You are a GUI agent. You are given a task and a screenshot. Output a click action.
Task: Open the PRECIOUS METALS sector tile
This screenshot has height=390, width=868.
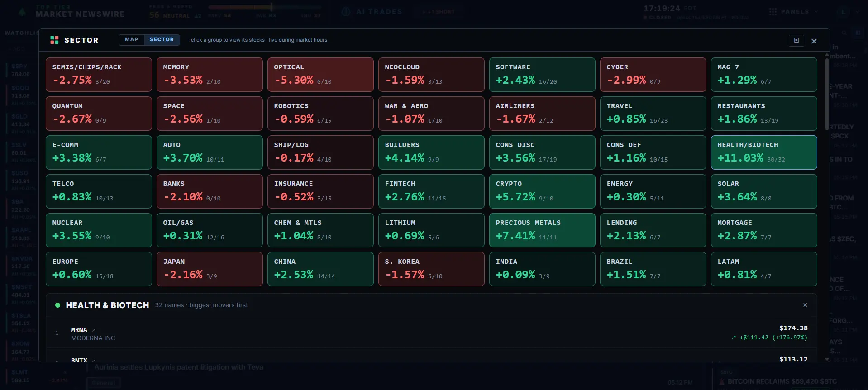(x=542, y=230)
